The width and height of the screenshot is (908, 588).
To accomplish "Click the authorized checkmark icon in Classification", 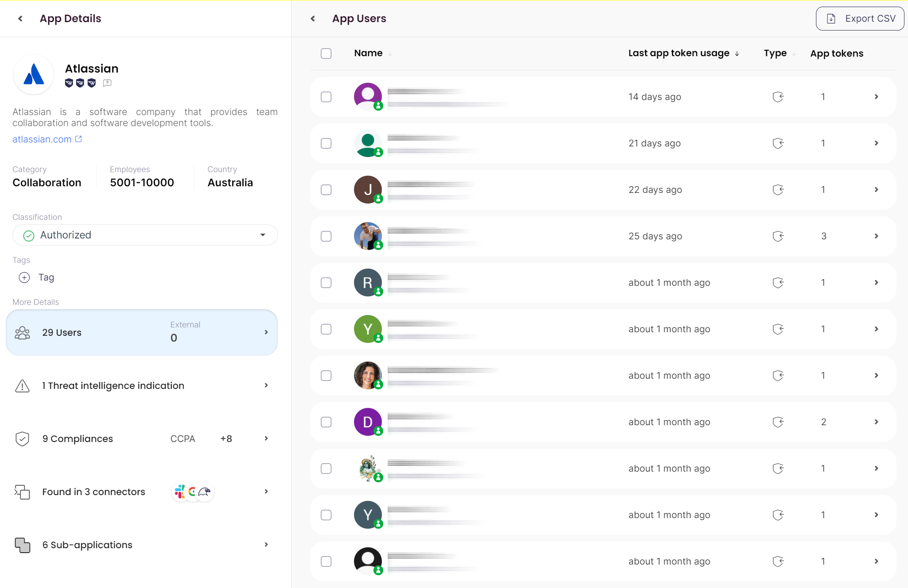I will pos(29,235).
